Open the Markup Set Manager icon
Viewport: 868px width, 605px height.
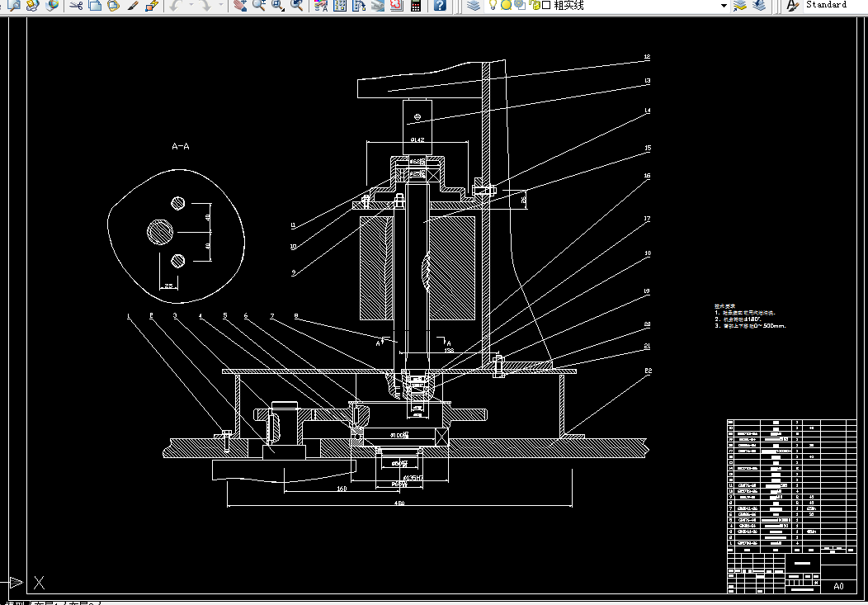click(396, 6)
